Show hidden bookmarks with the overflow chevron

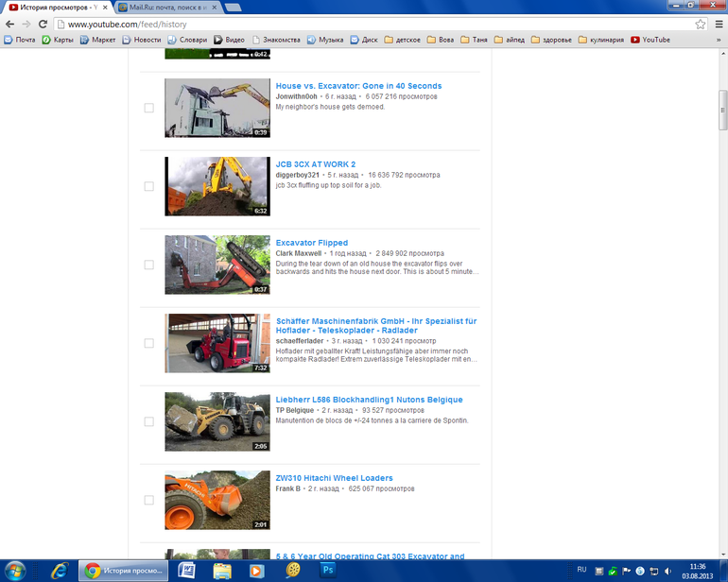pos(719,40)
